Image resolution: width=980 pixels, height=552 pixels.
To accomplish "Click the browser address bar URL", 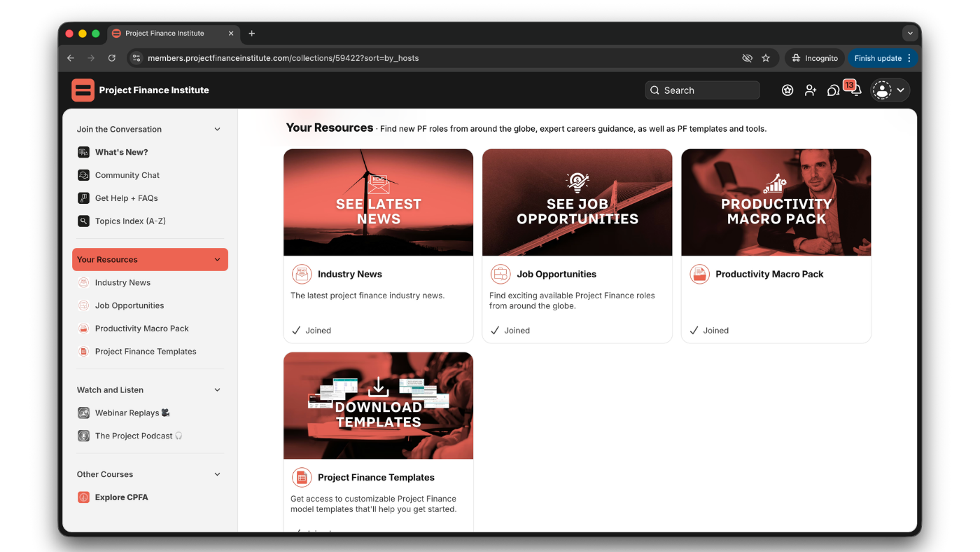I will point(283,58).
